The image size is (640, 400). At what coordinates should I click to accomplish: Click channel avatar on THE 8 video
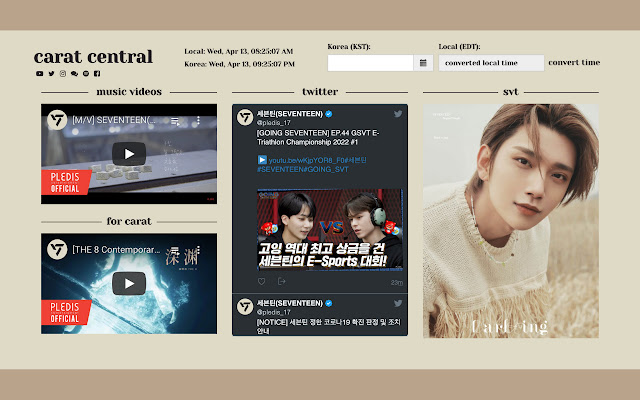pyautogui.click(x=57, y=250)
